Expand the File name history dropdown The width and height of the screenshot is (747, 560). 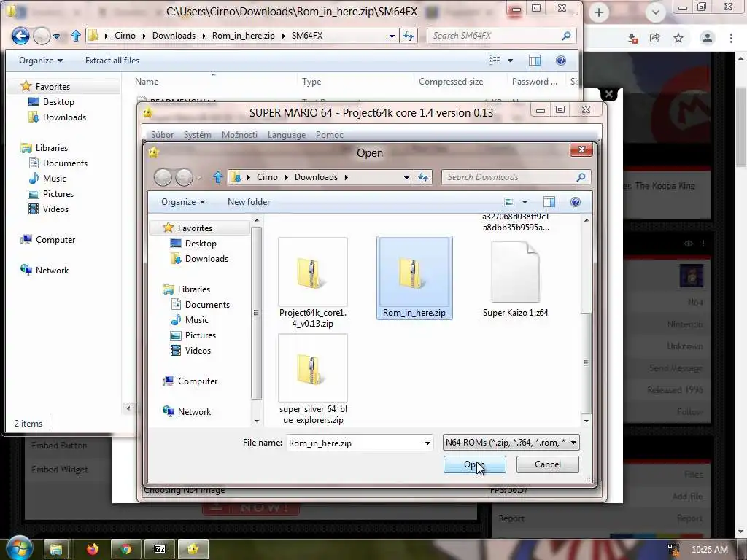[x=427, y=443]
